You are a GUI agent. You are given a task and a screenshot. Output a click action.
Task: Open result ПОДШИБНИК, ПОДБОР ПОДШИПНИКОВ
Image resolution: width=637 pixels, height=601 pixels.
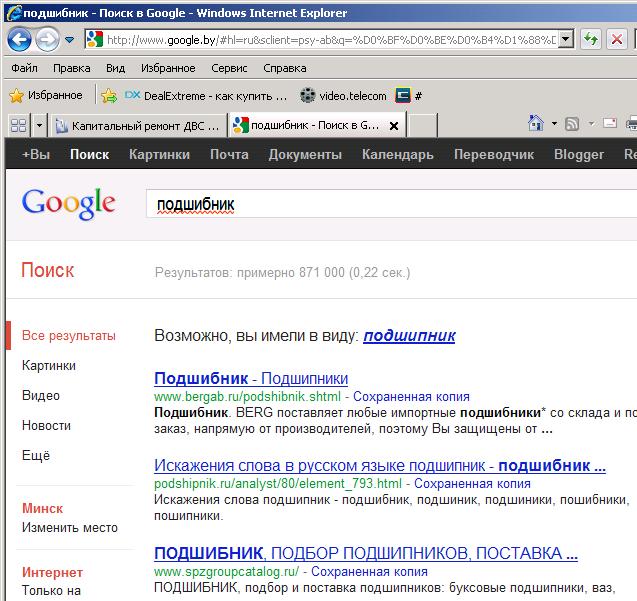click(x=366, y=553)
